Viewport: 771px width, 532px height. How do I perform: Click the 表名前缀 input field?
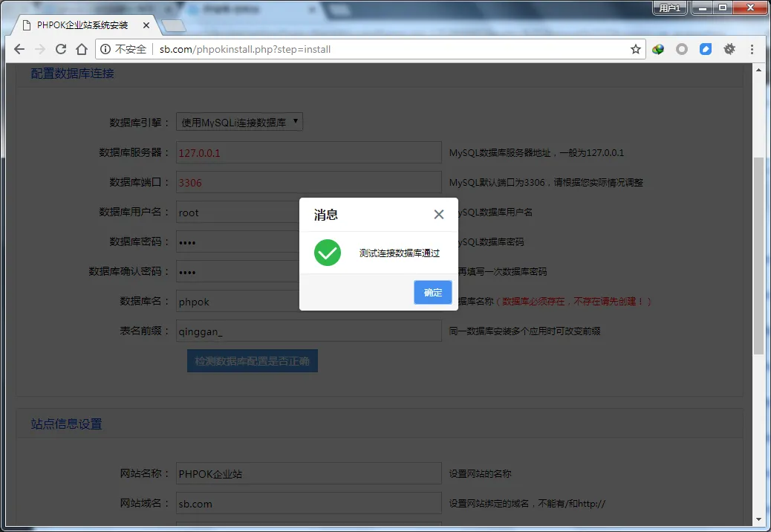pos(309,331)
